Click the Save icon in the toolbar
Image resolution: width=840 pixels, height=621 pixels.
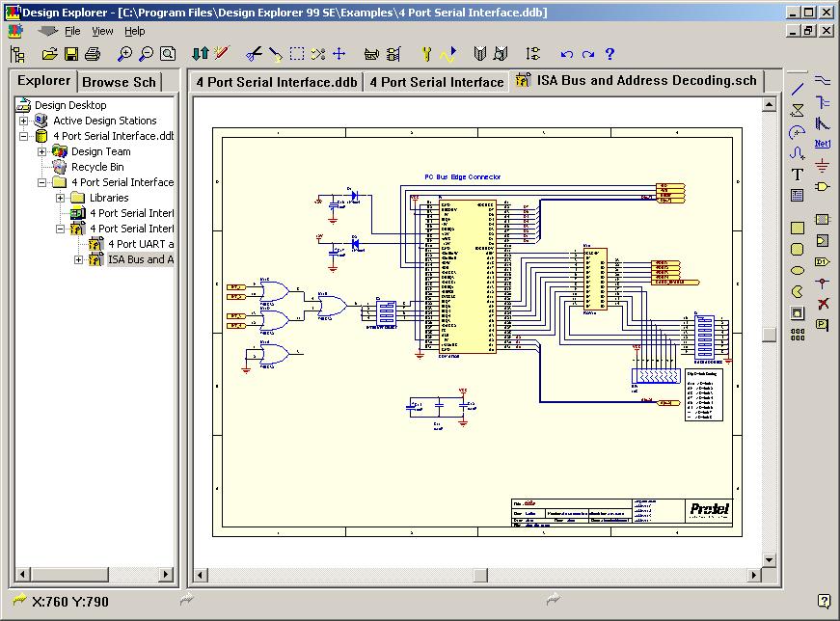[x=71, y=54]
